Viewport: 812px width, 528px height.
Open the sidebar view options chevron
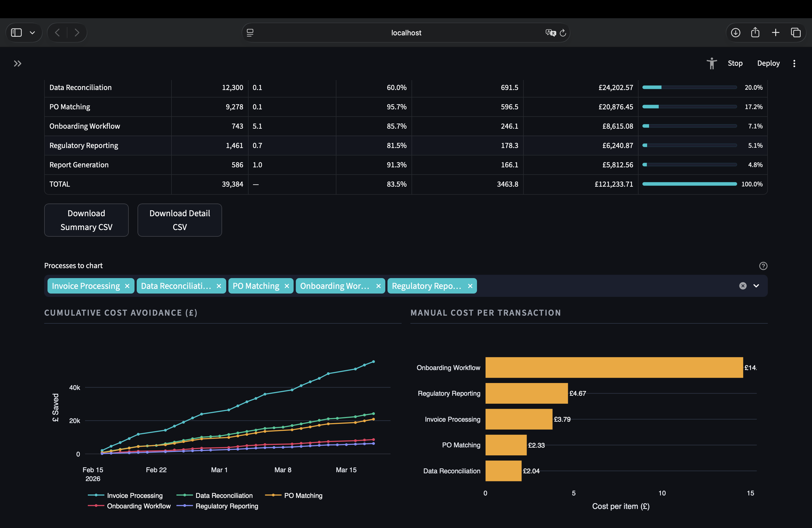click(x=32, y=32)
